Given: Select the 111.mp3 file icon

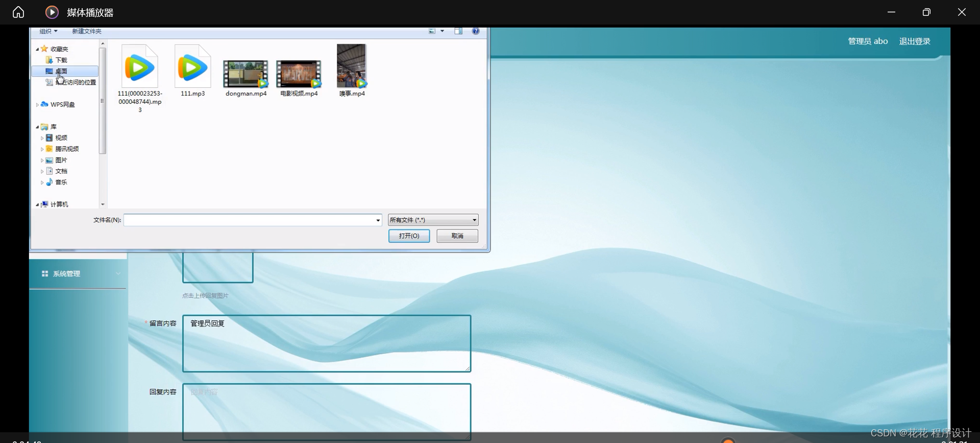Looking at the screenshot, I should click(193, 66).
